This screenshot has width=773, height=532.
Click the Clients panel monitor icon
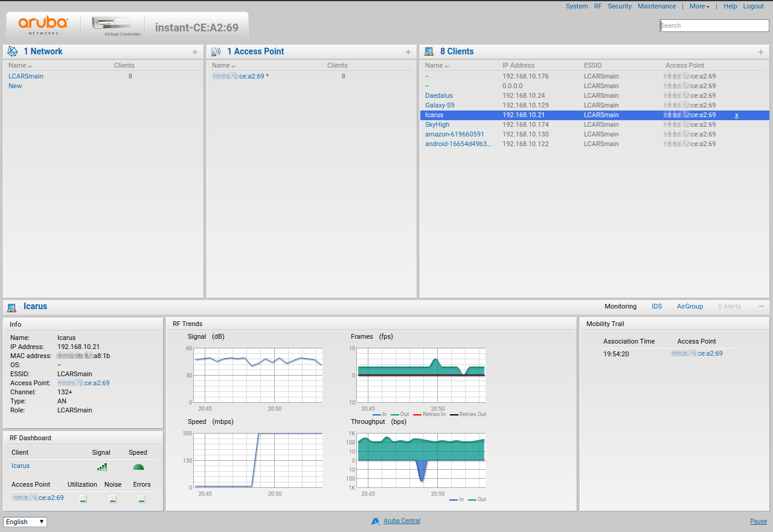coord(429,51)
